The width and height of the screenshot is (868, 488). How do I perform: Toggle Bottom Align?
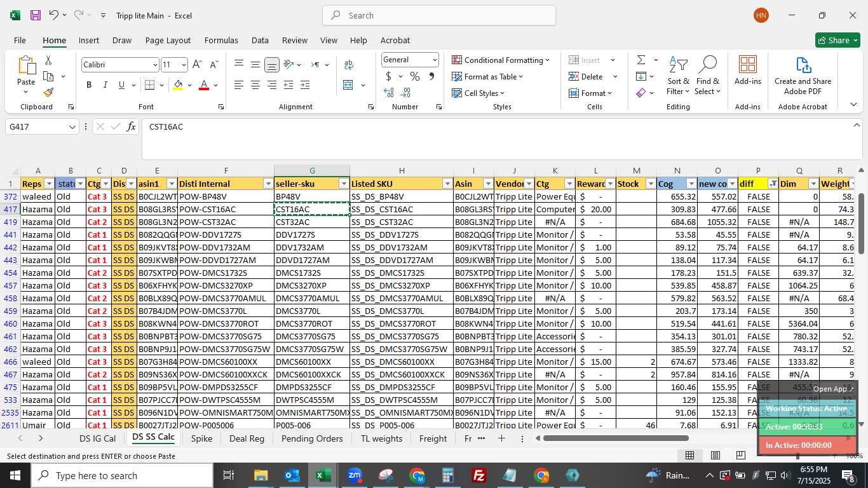click(271, 65)
